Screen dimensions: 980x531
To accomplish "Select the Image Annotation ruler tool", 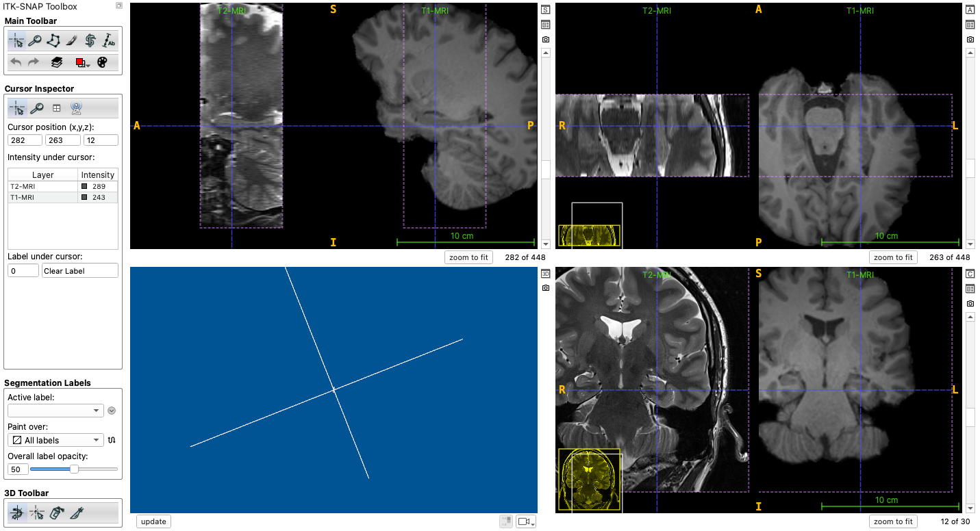I will (x=109, y=41).
